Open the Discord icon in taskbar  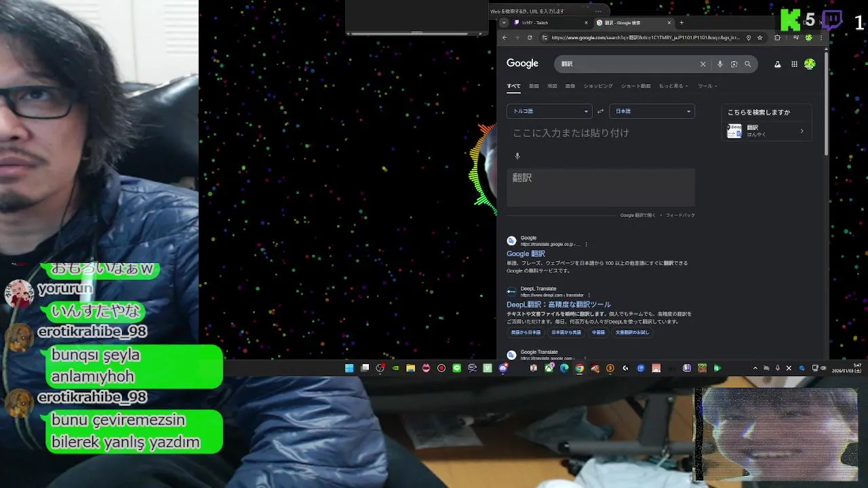point(503,368)
